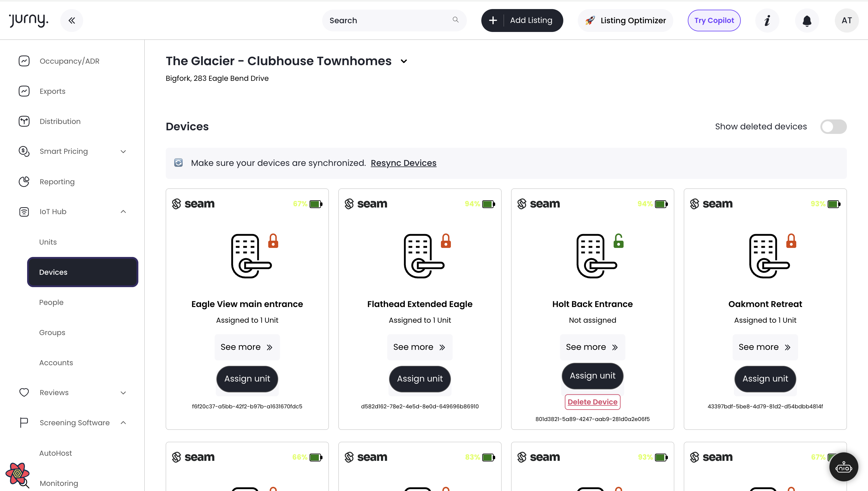Click the unlocked padlock on Holt Back Entrance
Screen dimensions: 868x491
(x=618, y=241)
